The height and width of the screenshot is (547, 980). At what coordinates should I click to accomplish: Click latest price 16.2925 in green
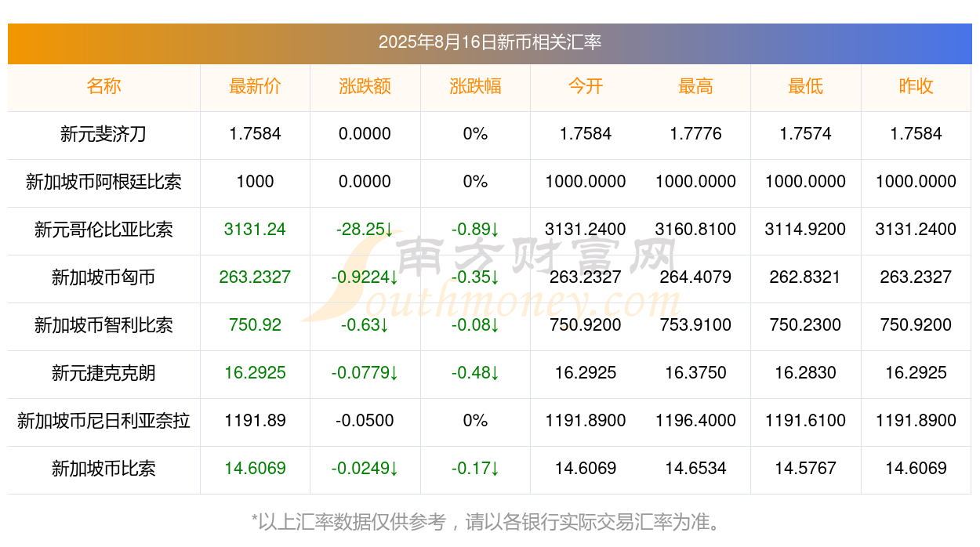255,373
